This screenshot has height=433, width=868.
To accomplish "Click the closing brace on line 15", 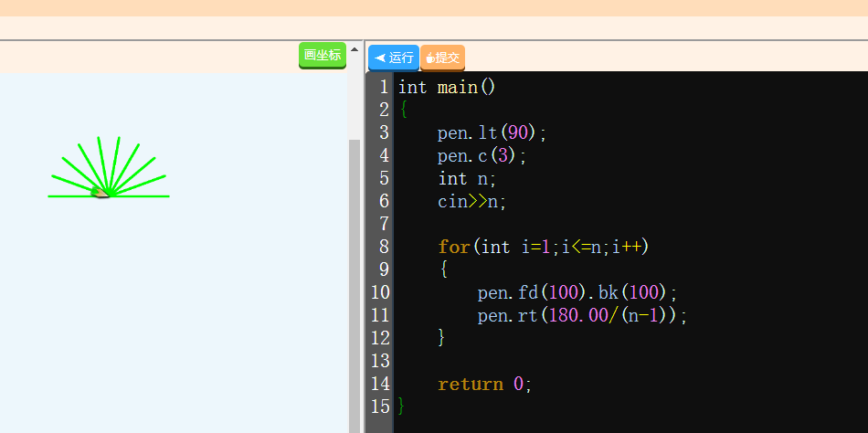I will (401, 407).
